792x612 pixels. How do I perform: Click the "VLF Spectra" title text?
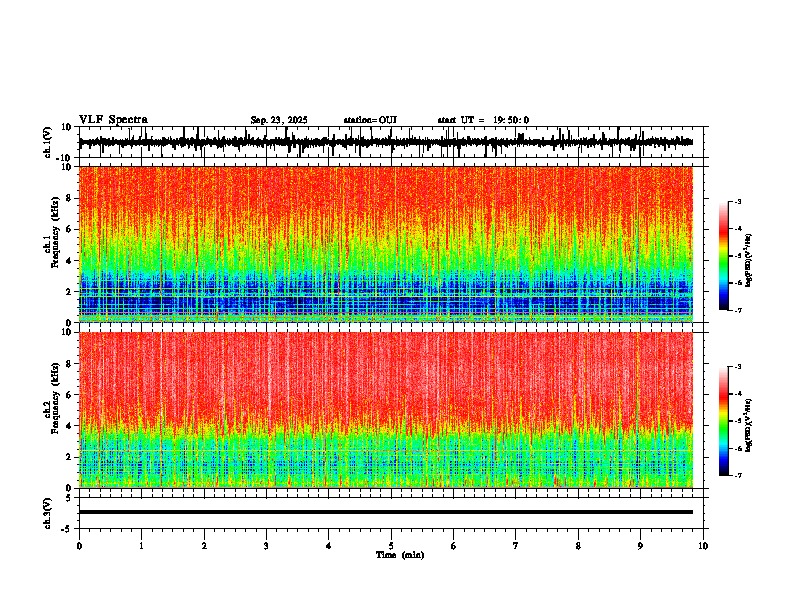(x=113, y=120)
